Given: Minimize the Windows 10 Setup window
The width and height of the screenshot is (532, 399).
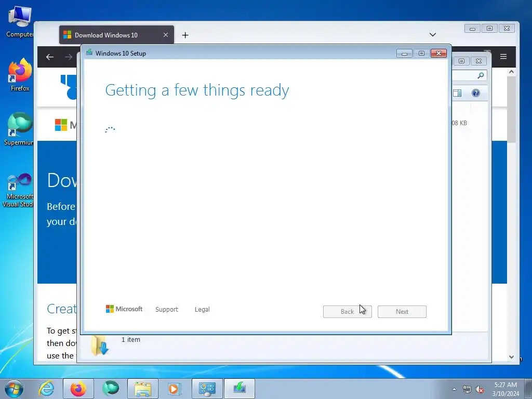Looking at the screenshot, I should [404, 54].
